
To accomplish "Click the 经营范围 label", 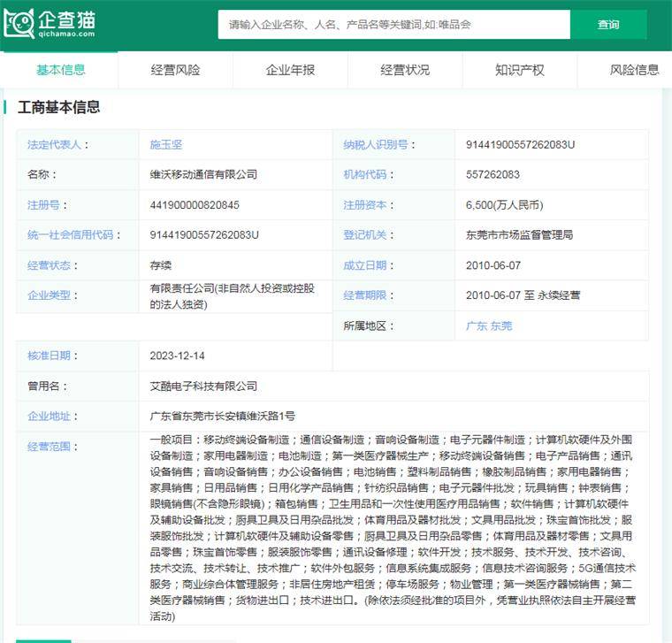I will [49, 447].
